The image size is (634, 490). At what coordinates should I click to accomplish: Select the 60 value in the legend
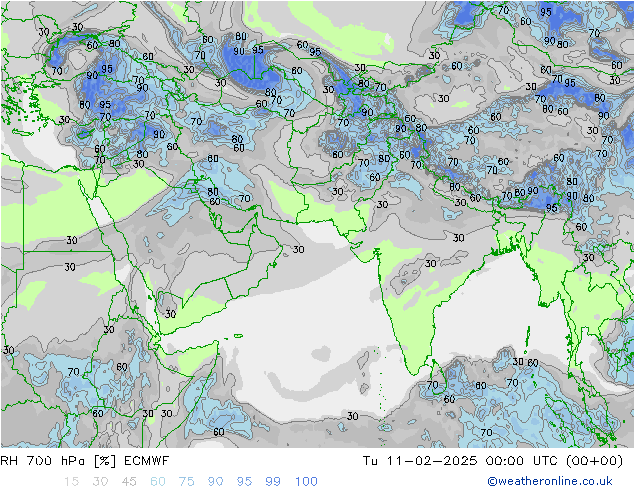pos(158,482)
